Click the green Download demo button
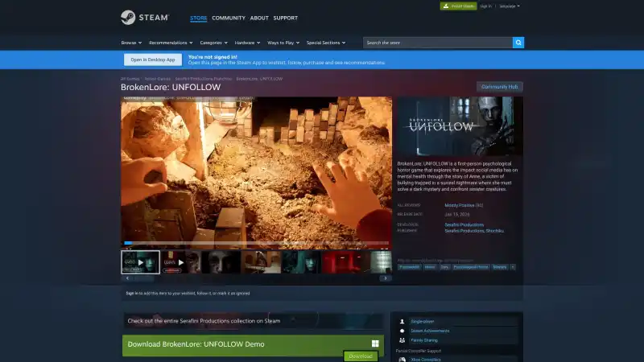This screenshot has height=362, width=644. [360, 356]
